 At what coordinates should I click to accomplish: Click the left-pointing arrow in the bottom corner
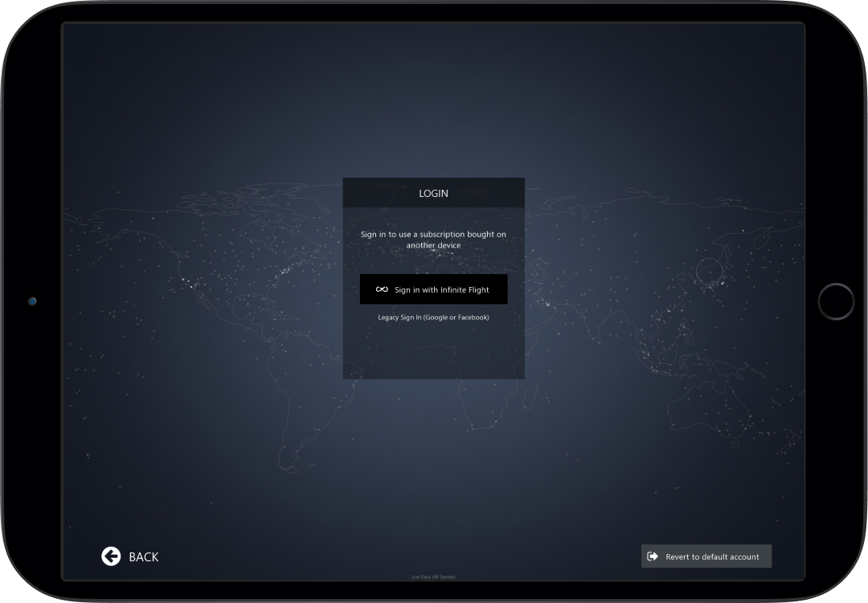pos(111,556)
